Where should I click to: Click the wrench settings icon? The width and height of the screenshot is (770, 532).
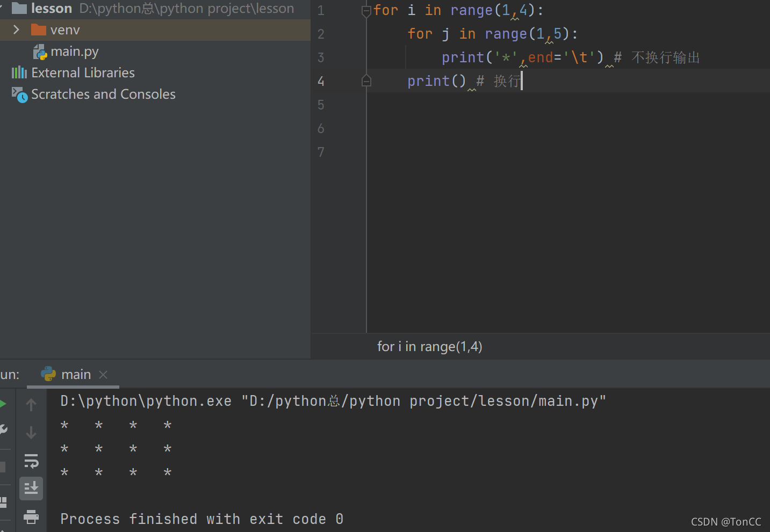click(x=3, y=429)
